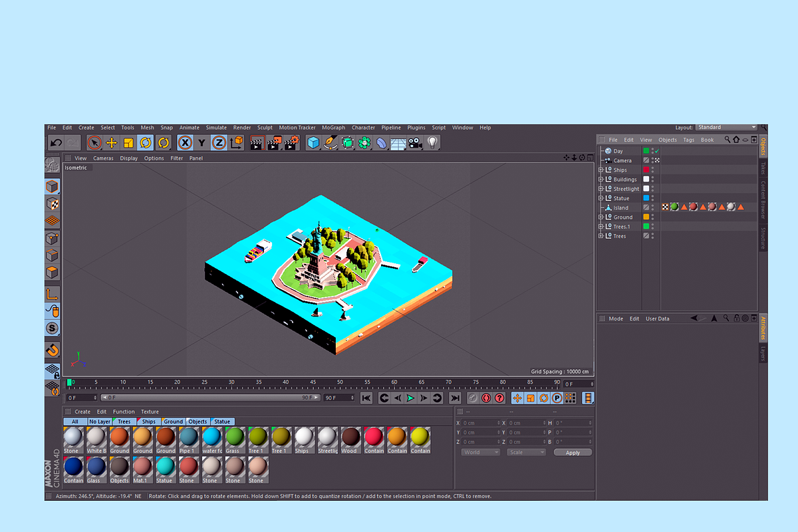Screen dimensions: 798x532
Task: Open the Simulate menu
Action: point(216,128)
